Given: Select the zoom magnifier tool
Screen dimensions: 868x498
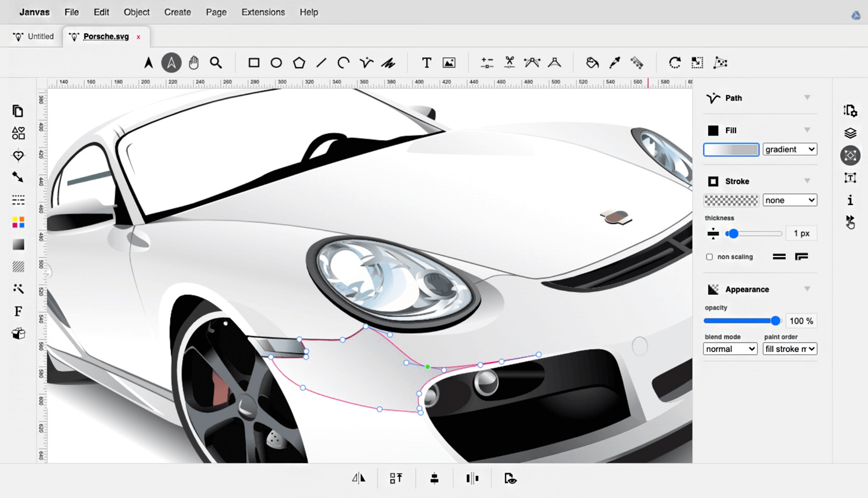Looking at the screenshot, I should point(216,63).
